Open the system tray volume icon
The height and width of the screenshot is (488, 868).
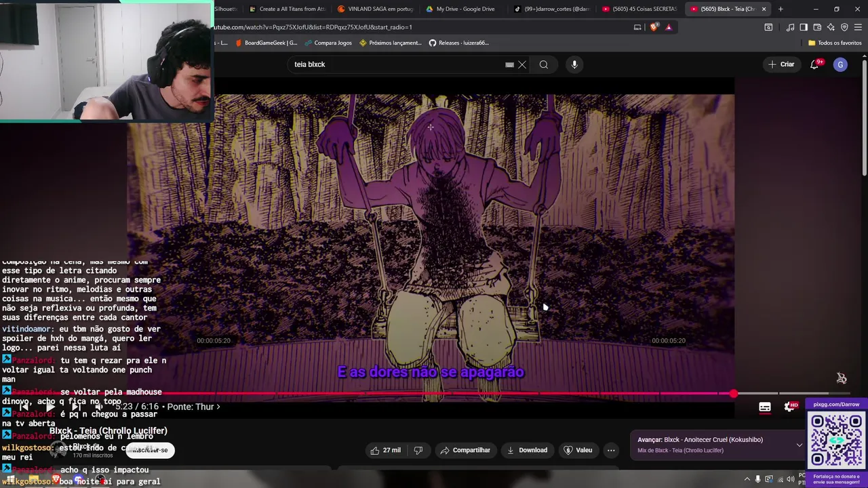tap(790, 479)
